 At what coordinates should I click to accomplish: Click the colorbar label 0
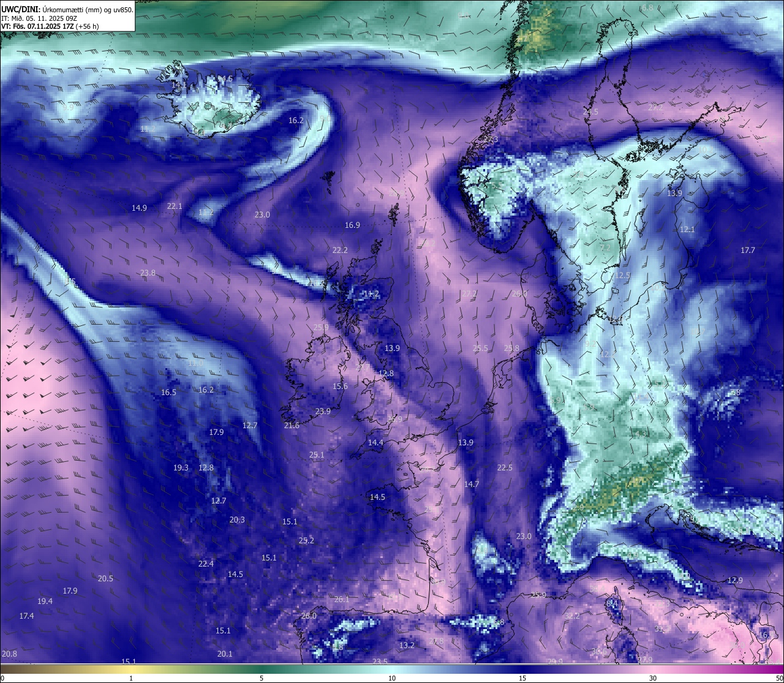2,678
